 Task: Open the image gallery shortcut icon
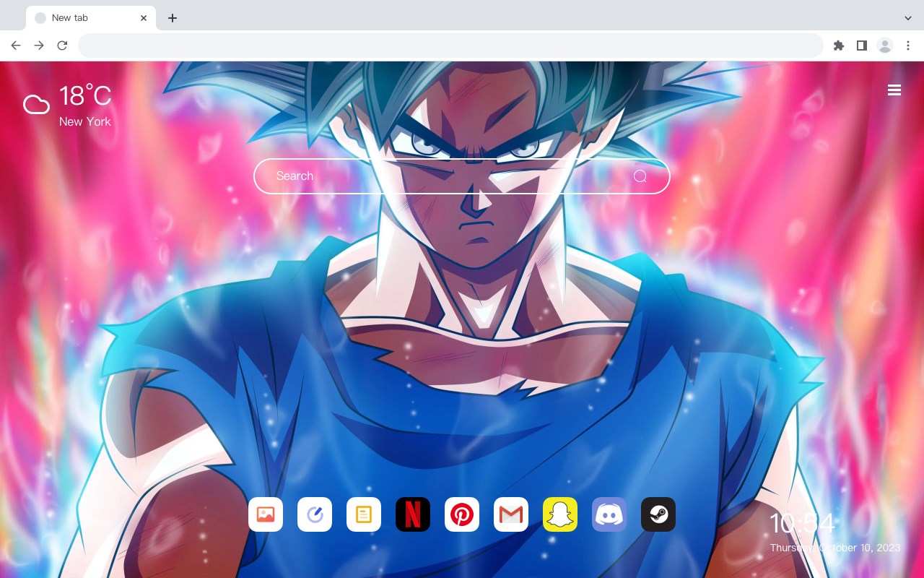266,514
